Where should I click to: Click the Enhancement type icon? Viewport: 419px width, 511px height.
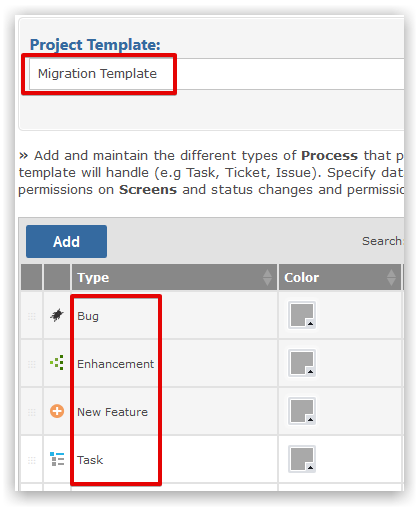57,363
